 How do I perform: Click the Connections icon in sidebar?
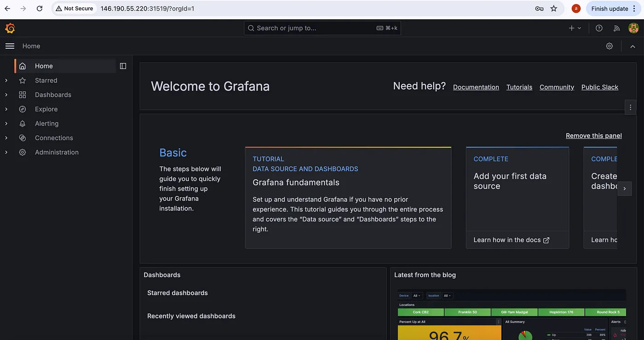23,138
